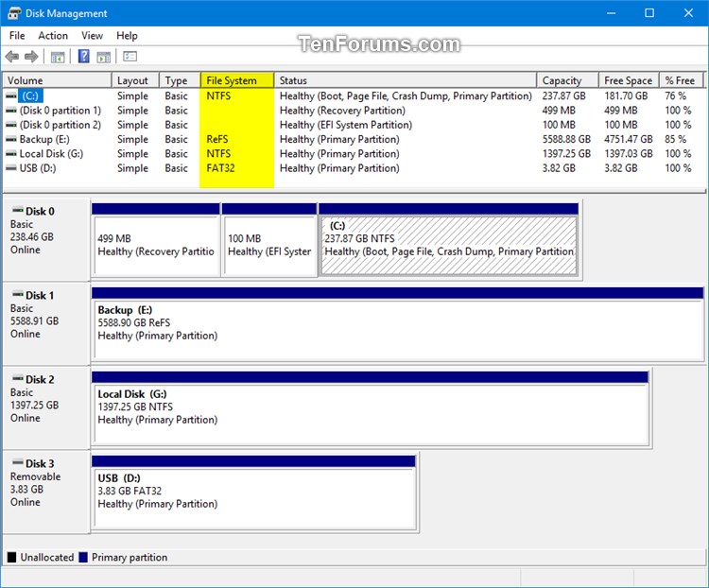Select (Disk 0 partition 2) volume row
The height and width of the screenshot is (588, 709).
354,125
